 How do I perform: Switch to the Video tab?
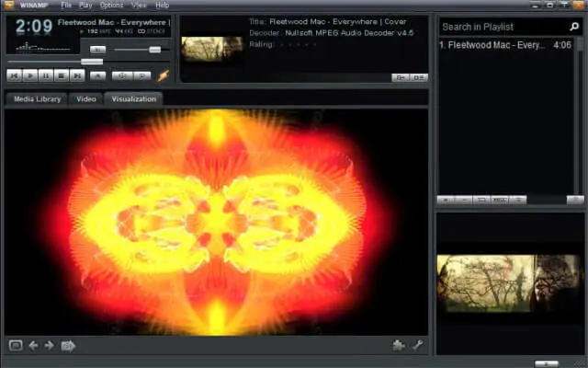86,99
